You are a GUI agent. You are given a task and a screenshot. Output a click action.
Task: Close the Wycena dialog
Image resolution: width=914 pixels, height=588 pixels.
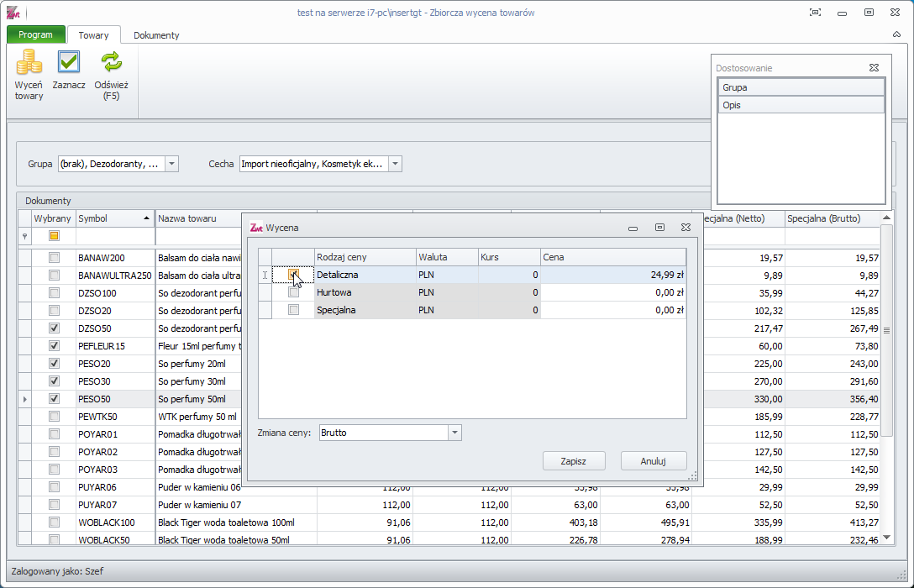[x=686, y=228]
